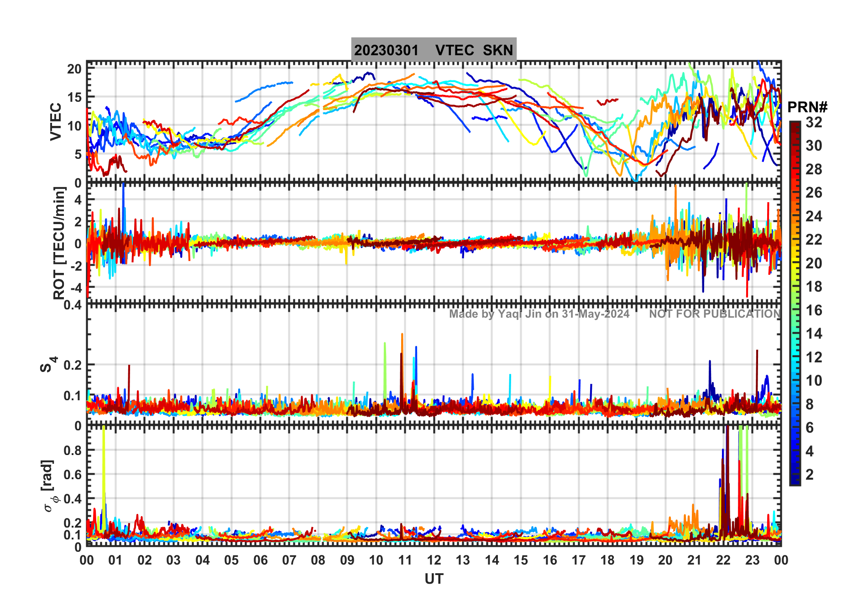Image resolution: width=868 pixels, height=607 pixels.
Task: Click ROT axis tick label -4
Action: pyautogui.click(x=75, y=288)
